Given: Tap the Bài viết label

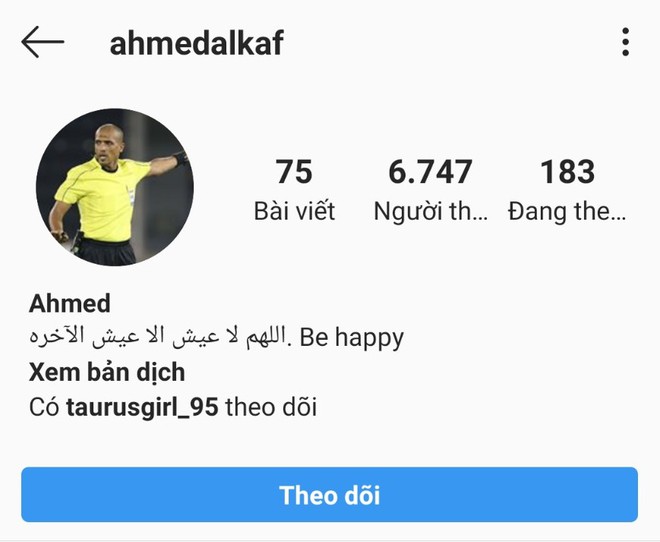Looking at the screenshot, I should (294, 211).
